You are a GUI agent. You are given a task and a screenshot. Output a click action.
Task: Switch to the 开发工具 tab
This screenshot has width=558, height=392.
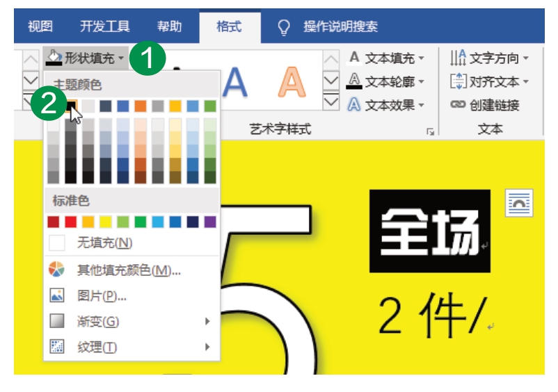(104, 26)
